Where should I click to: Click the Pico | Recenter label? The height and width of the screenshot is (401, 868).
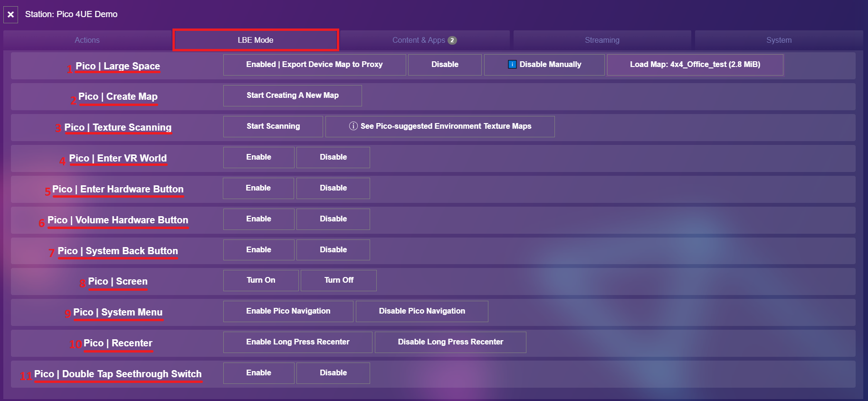click(x=118, y=343)
